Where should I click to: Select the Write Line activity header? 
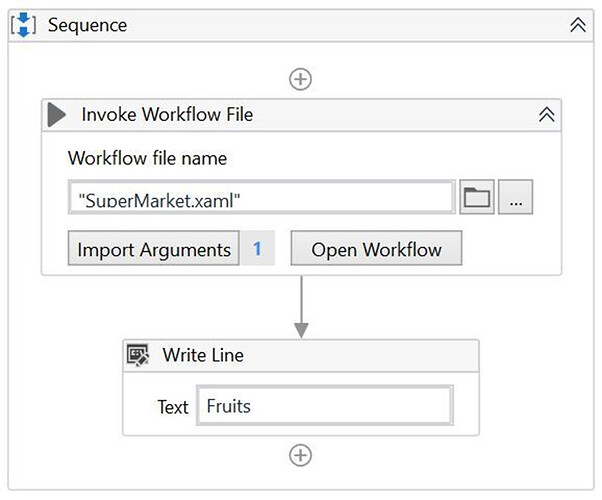tap(301, 355)
